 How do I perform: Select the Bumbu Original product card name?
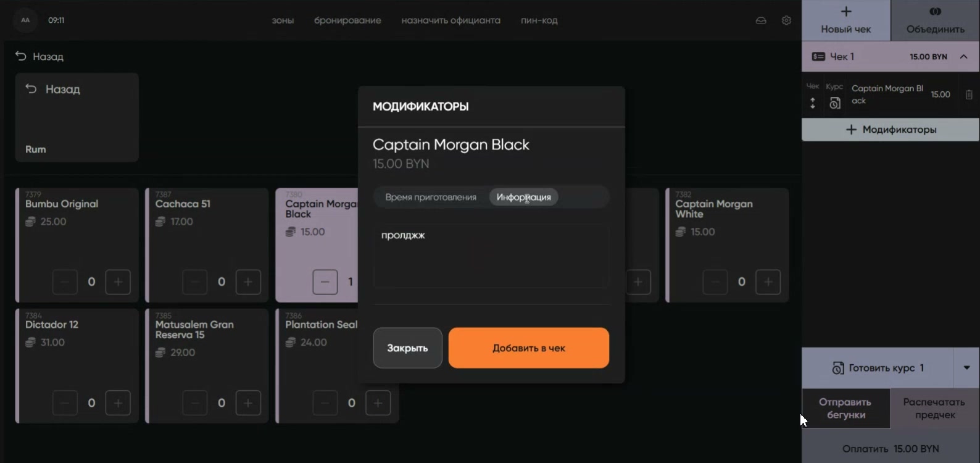coord(62,204)
